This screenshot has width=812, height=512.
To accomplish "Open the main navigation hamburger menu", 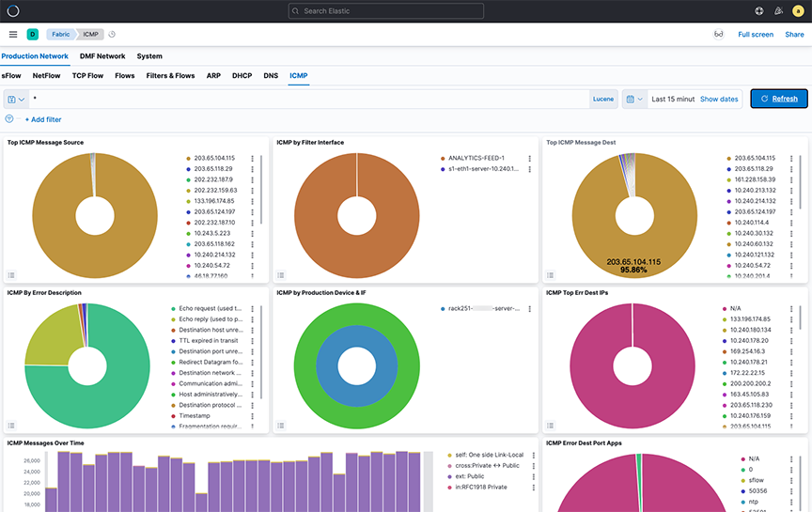I will pos(13,34).
